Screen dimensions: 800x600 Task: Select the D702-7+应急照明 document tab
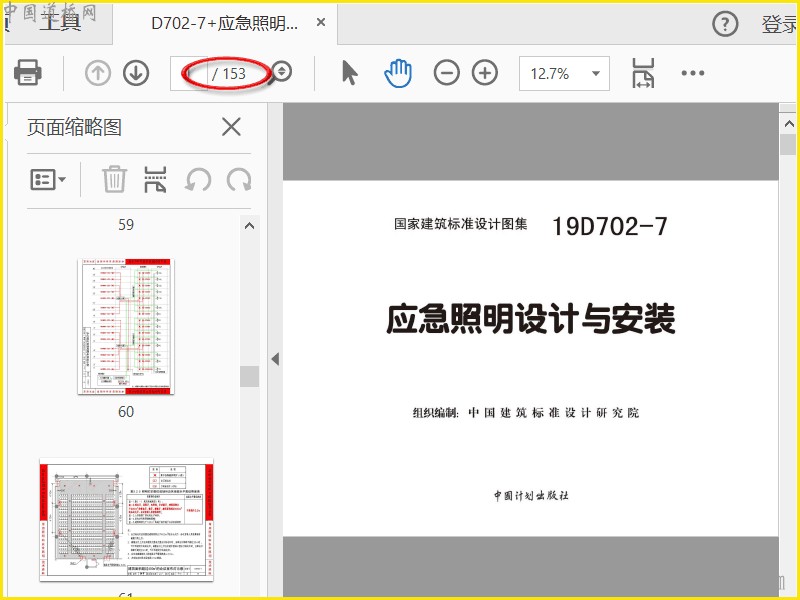[224, 23]
